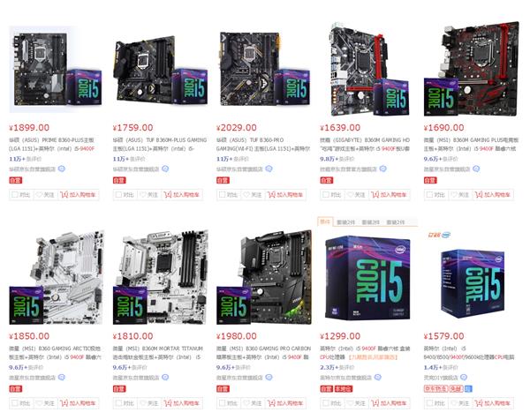Viewport: 530px width, 420px height.
Task: Click chat icon beside ¥1639 Gigabyte store name
Action: point(382,169)
